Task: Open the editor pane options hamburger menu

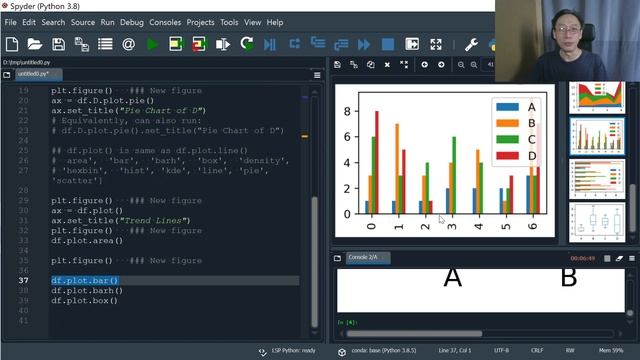Action: pyautogui.click(x=317, y=75)
